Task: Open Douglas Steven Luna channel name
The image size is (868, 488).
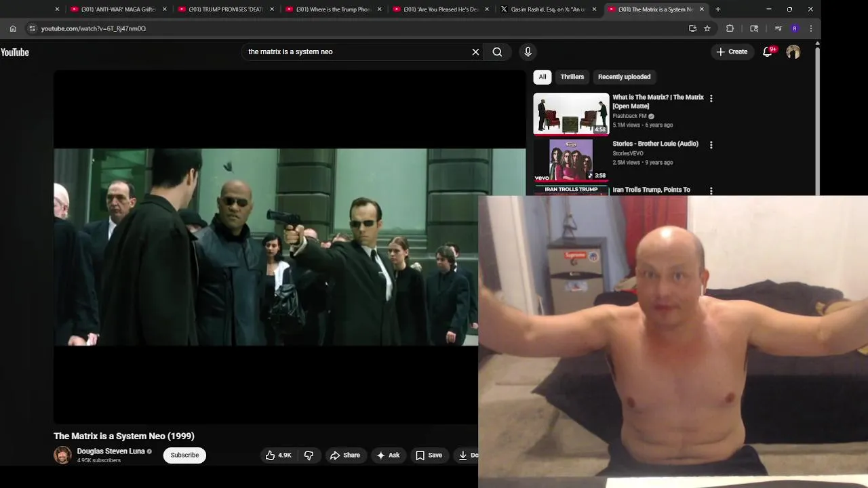Action: coord(111,451)
